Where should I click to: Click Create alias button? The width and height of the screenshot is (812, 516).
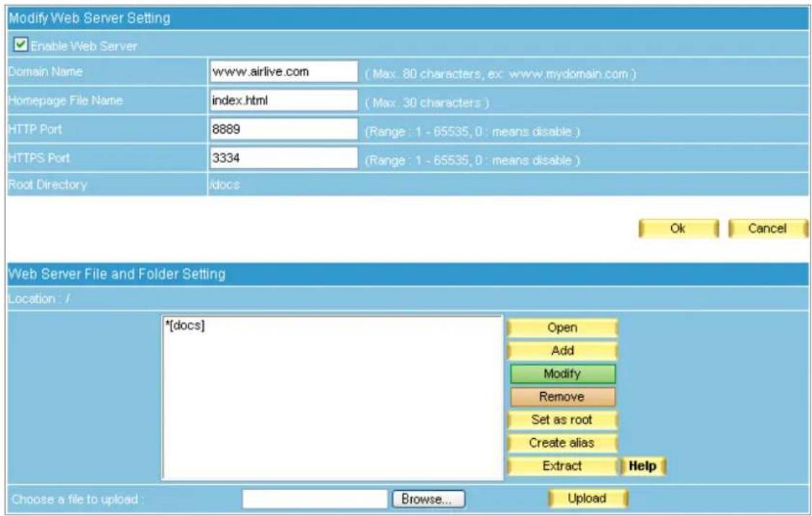click(x=562, y=443)
